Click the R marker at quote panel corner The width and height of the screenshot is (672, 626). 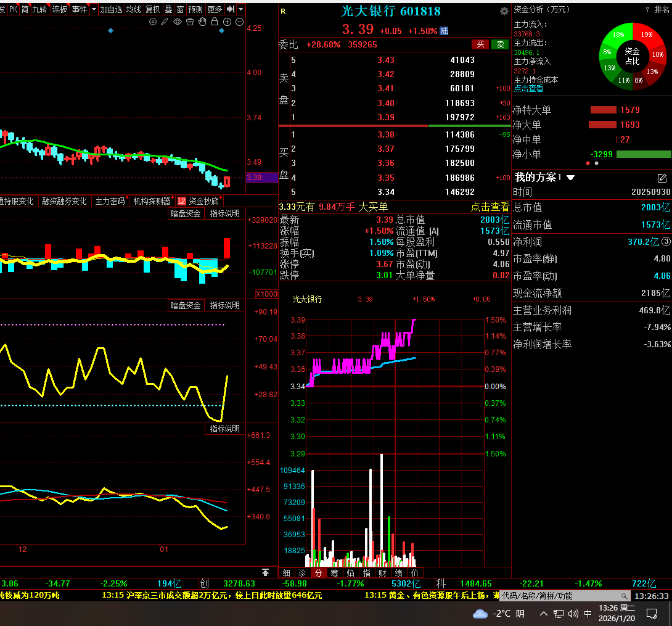point(283,12)
